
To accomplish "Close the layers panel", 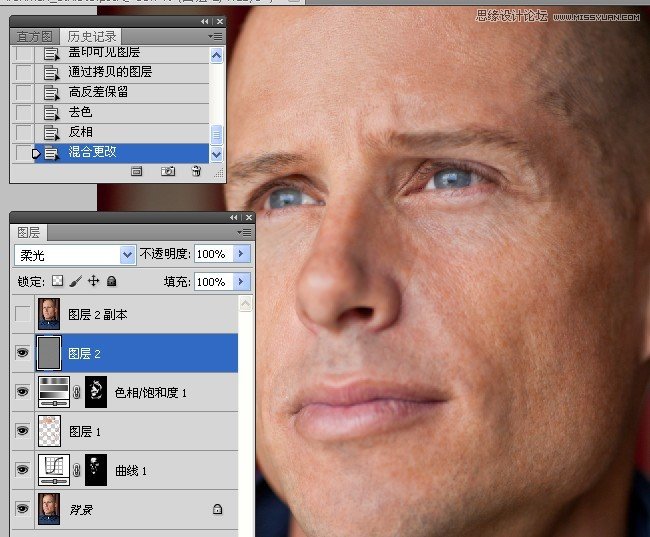I will (249, 217).
